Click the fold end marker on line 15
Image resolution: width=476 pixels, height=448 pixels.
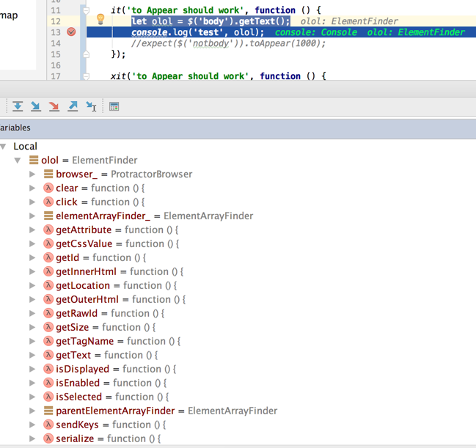tap(86, 54)
